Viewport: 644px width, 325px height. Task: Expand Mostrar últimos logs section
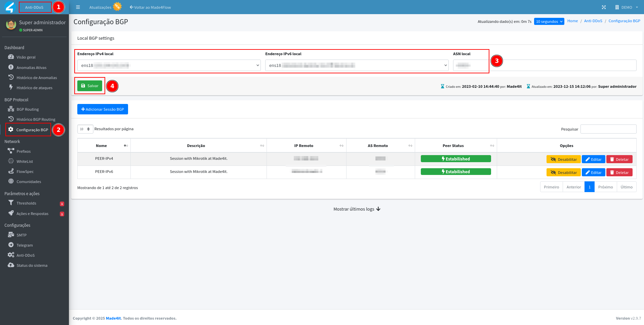[x=357, y=209]
